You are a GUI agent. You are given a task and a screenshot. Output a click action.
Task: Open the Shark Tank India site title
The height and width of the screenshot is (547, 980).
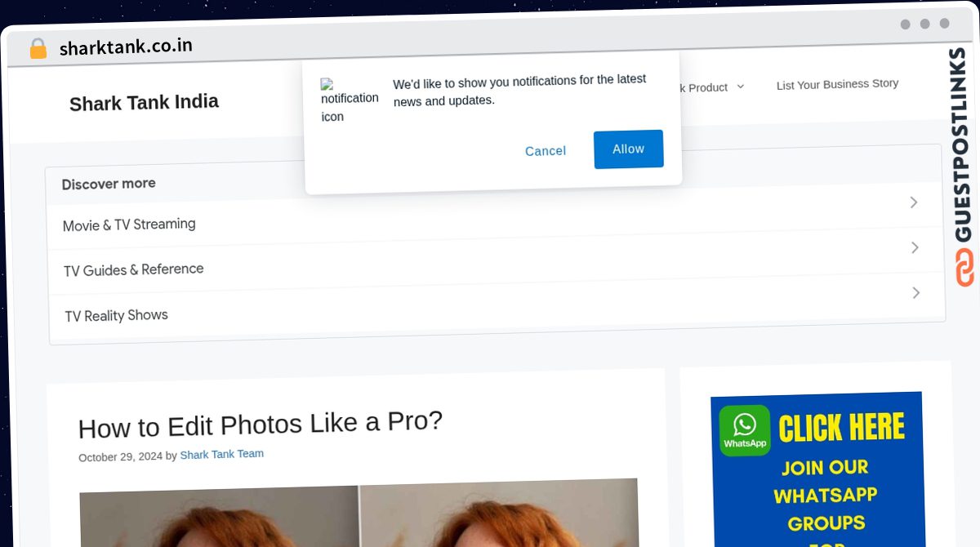click(x=144, y=103)
